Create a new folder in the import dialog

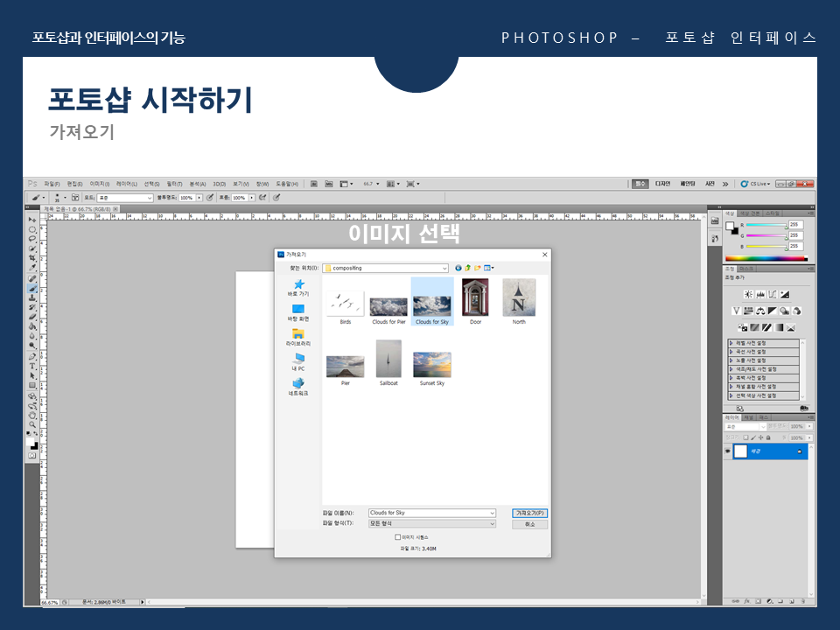point(478,268)
